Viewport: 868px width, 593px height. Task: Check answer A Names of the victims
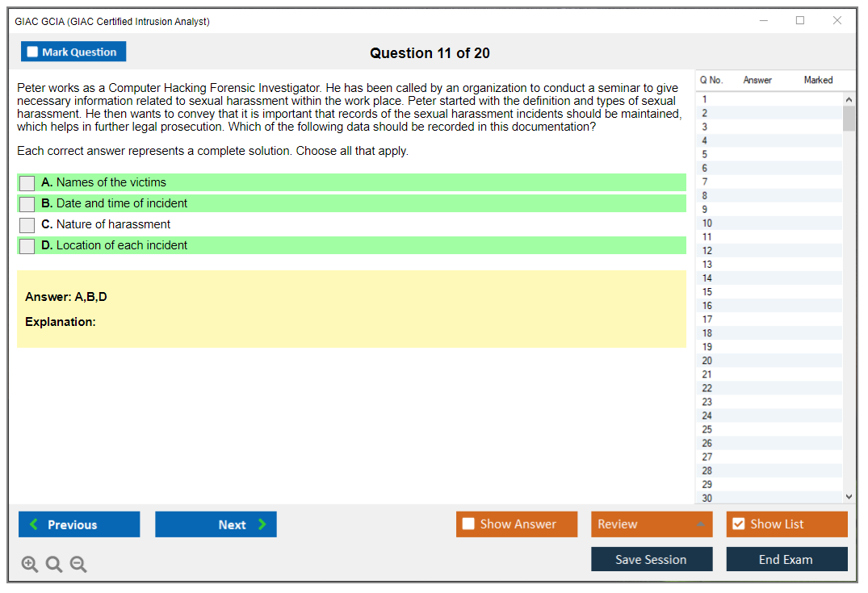pos(27,183)
